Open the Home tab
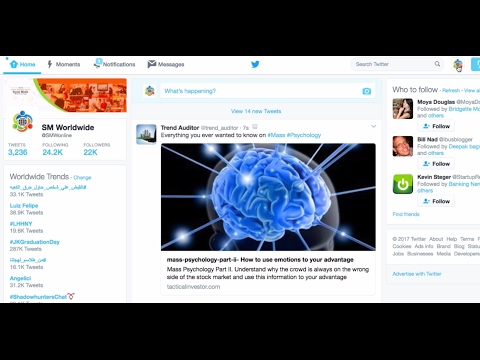Image resolution: width=480 pixels, height=360 pixels. tap(22, 64)
